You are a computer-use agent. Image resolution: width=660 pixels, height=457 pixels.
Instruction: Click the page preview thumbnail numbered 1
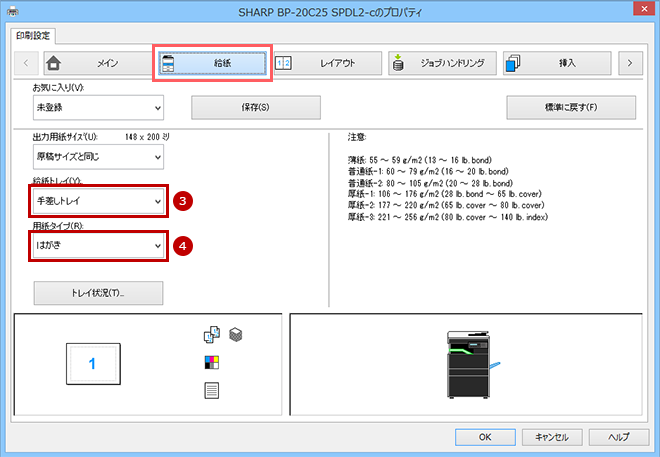tap(93, 364)
